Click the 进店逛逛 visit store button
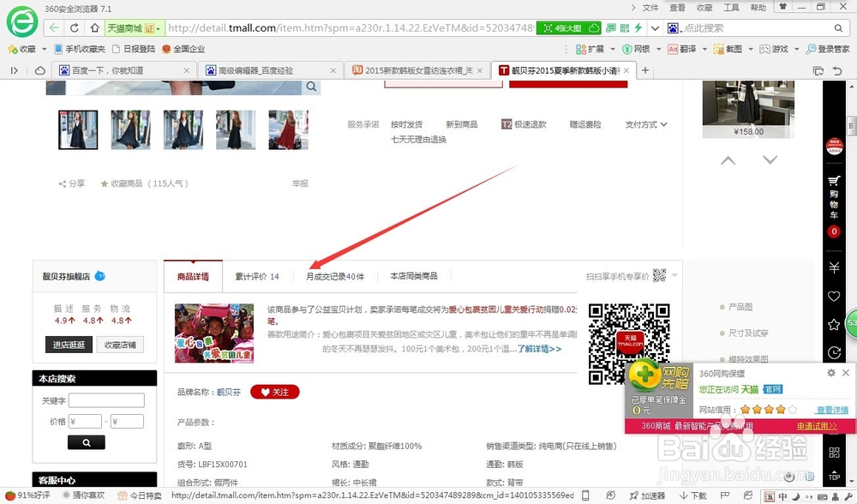The width and height of the screenshot is (857, 504). [x=68, y=344]
